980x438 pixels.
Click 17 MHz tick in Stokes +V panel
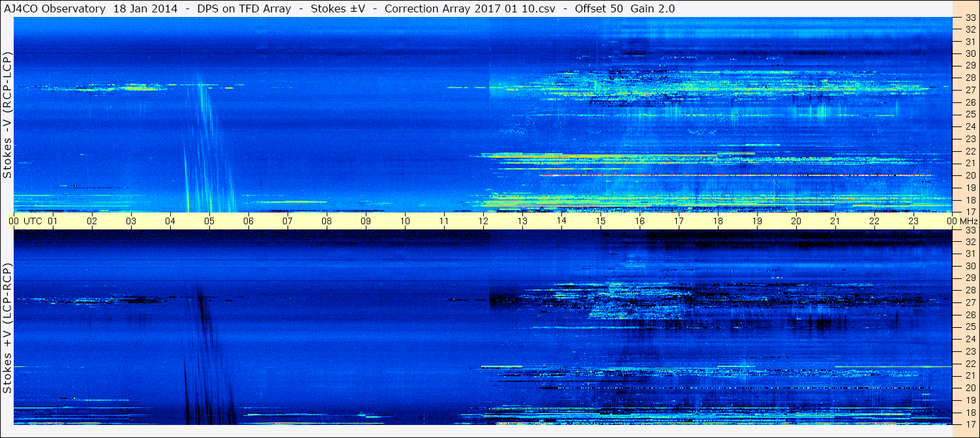tap(970, 424)
